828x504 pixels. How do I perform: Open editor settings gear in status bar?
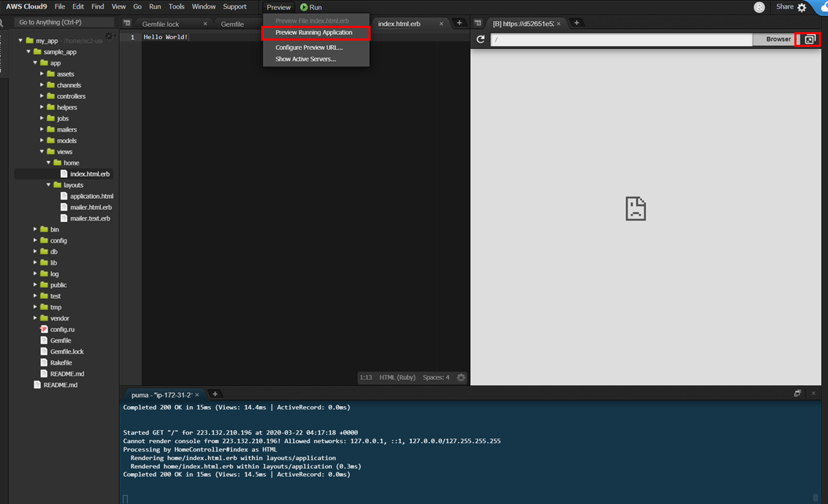pyautogui.click(x=461, y=377)
